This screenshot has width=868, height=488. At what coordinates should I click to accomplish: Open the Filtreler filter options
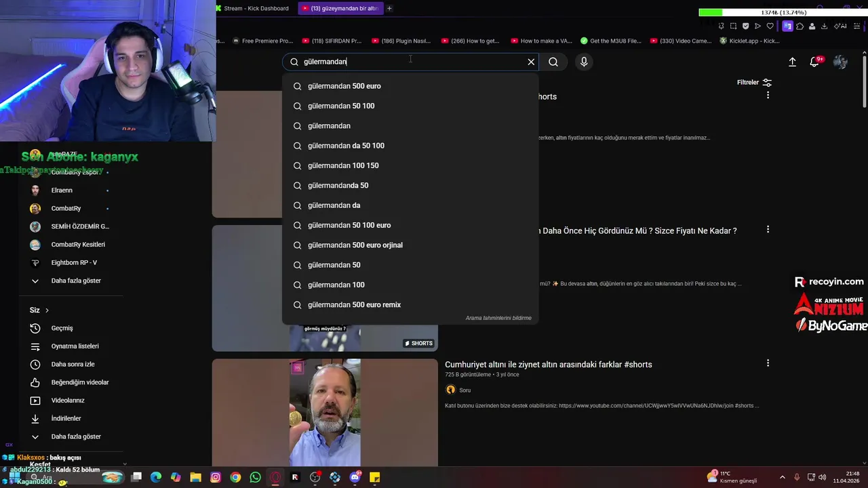click(x=755, y=83)
